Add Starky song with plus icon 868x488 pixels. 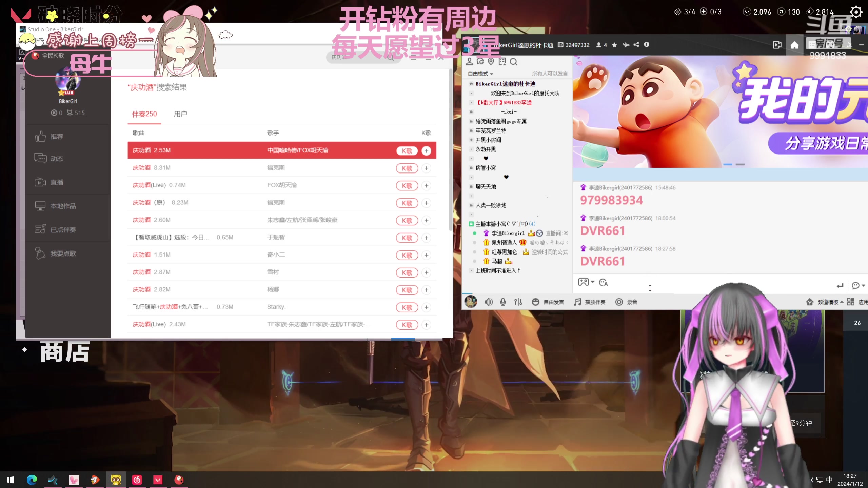click(x=426, y=307)
